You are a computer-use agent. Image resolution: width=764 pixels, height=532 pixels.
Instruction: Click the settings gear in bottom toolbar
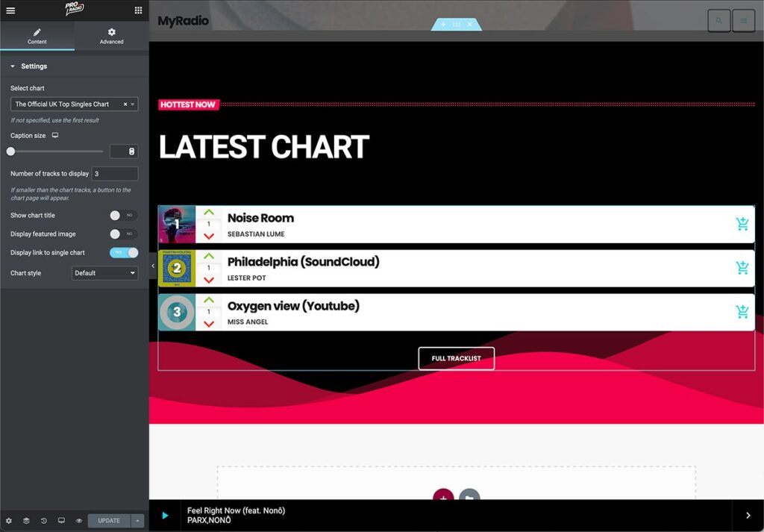9,521
